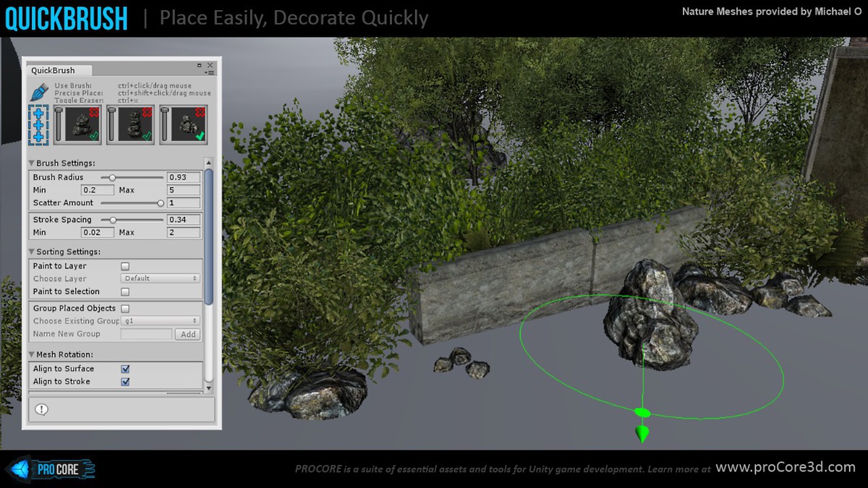
Task: Collapse the Mesh Rotation section
Action: click(x=32, y=354)
